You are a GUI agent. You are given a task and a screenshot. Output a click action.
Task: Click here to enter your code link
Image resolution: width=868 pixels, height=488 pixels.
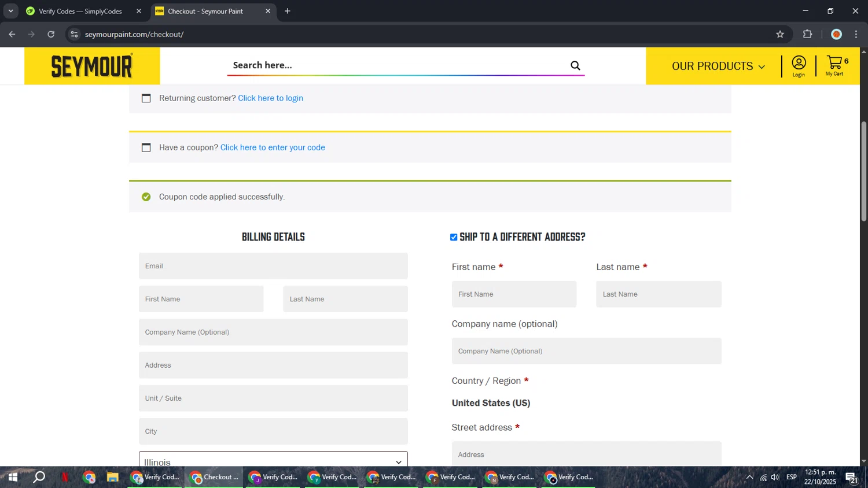(273, 147)
